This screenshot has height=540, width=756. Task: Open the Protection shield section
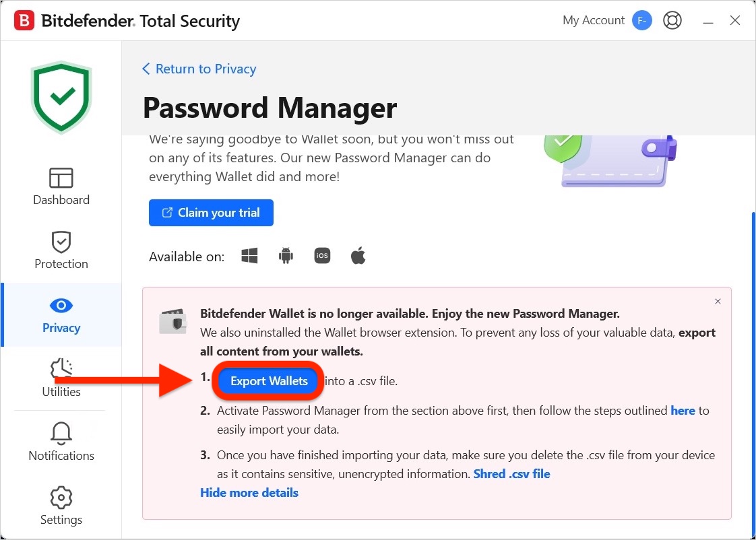61,250
